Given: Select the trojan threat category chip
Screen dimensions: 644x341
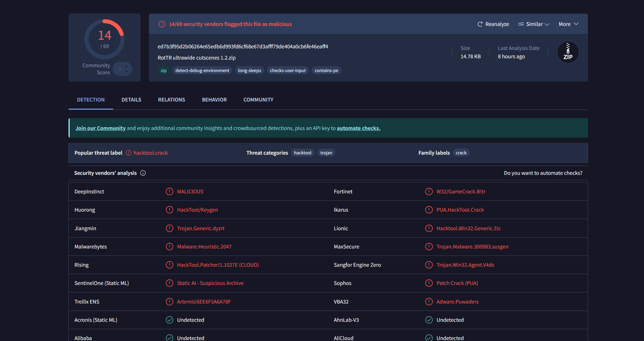Looking at the screenshot, I should pos(326,153).
